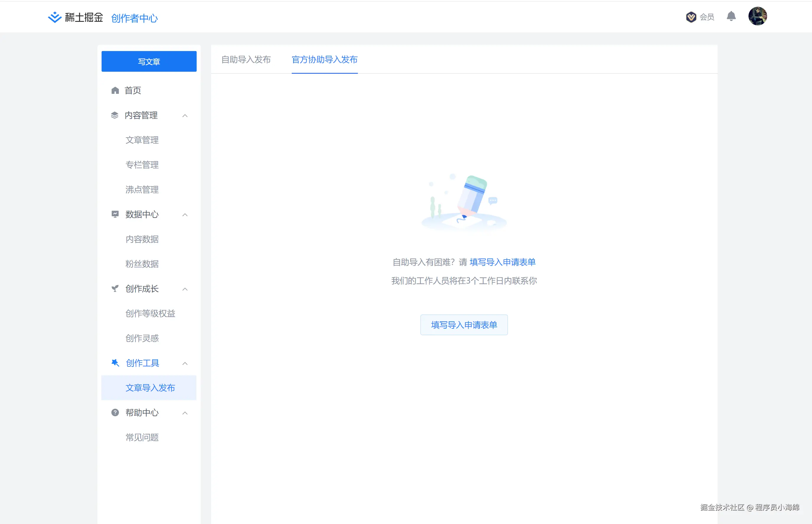Image resolution: width=812 pixels, height=524 pixels.
Task: Click the home icon beside 首页
Action: point(115,90)
